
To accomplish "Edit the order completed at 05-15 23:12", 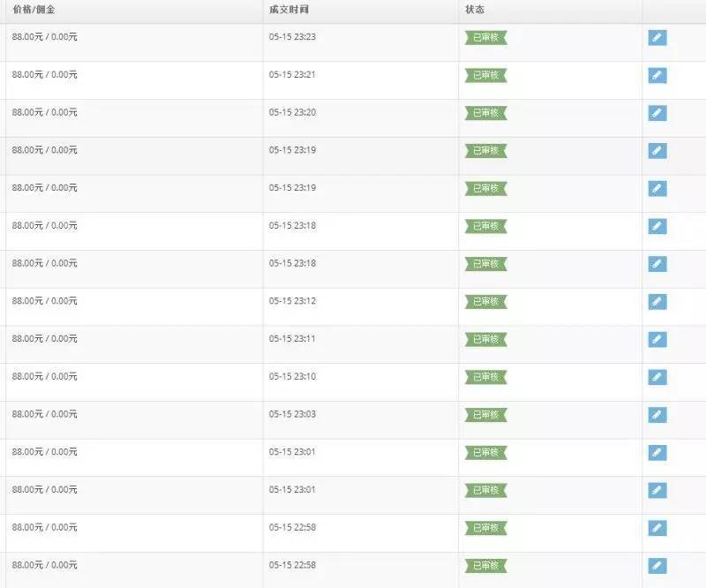I will click(x=657, y=302).
